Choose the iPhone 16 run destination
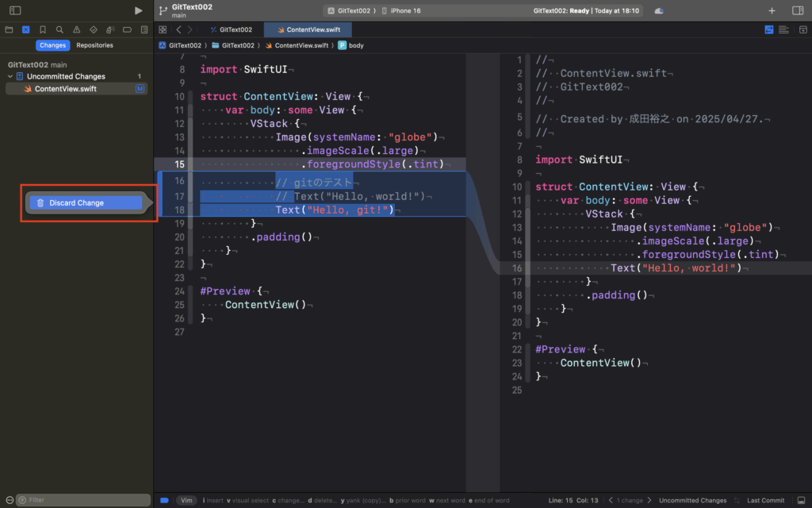Viewport: 812px width, 508px height. (401, 10)
